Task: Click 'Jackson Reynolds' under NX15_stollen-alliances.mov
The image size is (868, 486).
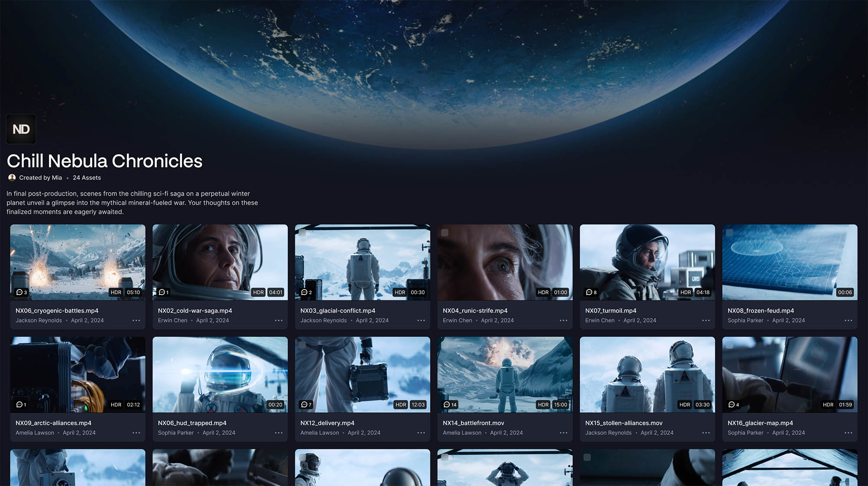Action: tap(608, 433)
